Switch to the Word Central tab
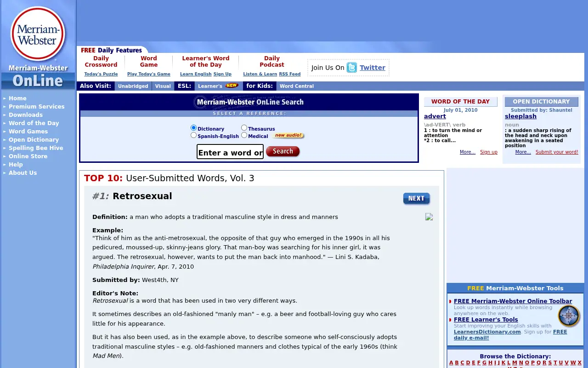Viewport: 588px width, 368px height. click(297, 86)
